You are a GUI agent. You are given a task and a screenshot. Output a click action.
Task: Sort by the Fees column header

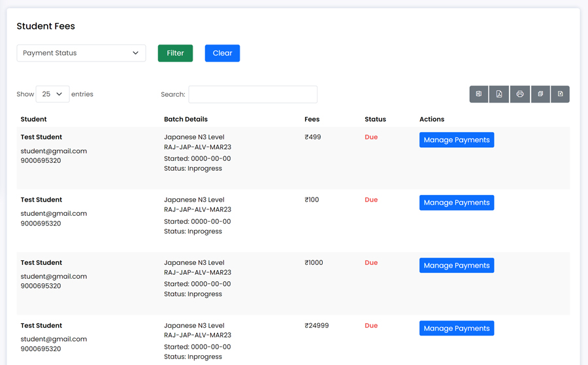coord(312,119)
